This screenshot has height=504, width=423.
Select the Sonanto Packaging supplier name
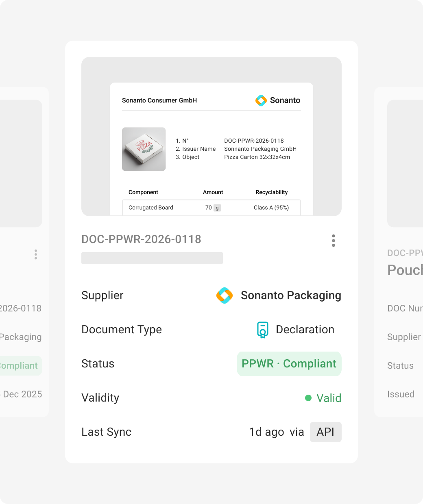click(x=290, y=295)
